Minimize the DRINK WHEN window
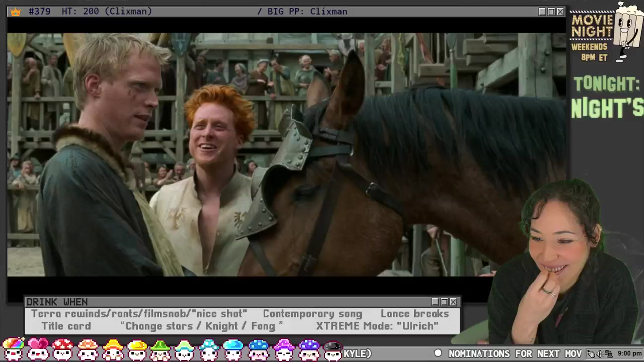Image resolution: width=644 pixels, height=362 pixels. pos(435,302)
